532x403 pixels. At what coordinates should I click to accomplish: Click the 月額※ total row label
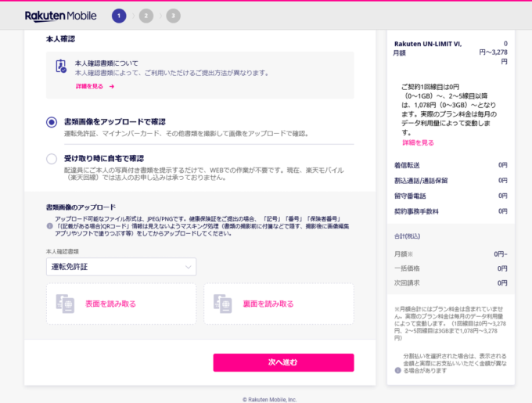(404, 254)
